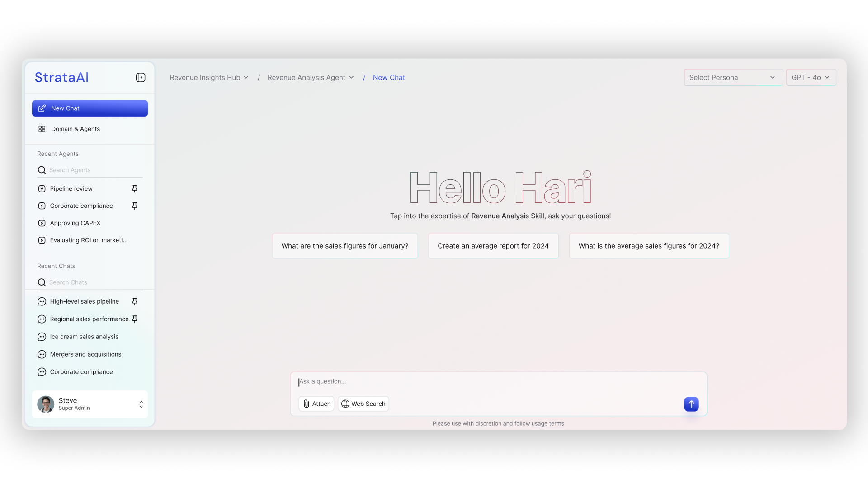
Task: Open the Ice cream sales analysis chat bubble icon
Action: [42, 336]
